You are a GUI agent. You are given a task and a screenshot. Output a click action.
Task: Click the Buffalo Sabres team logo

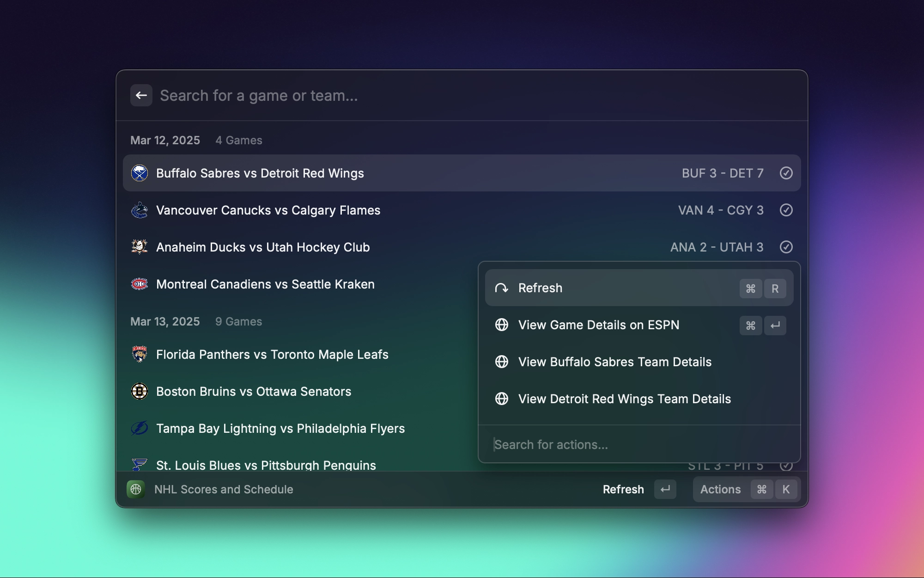point(139,173)
